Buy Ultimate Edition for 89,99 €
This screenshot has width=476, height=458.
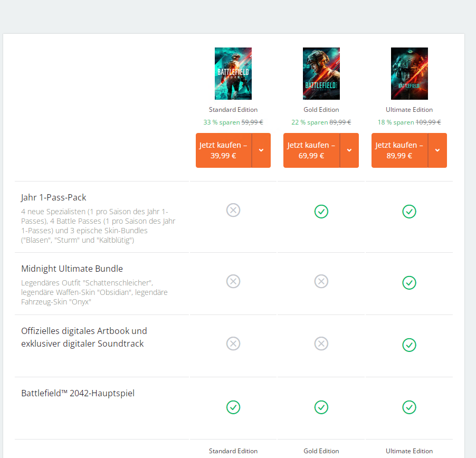click(399, 150)
